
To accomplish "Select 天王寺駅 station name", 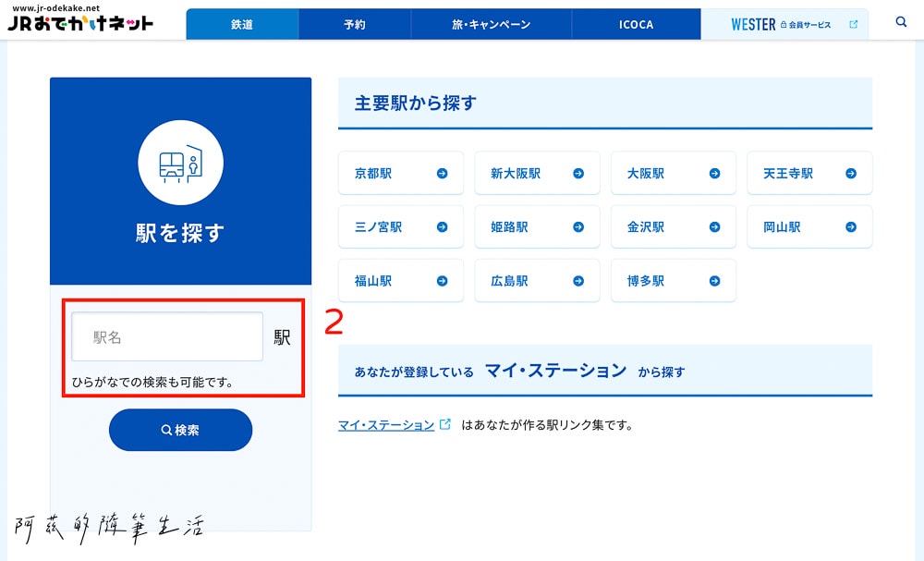I will [x=788, y=173].
